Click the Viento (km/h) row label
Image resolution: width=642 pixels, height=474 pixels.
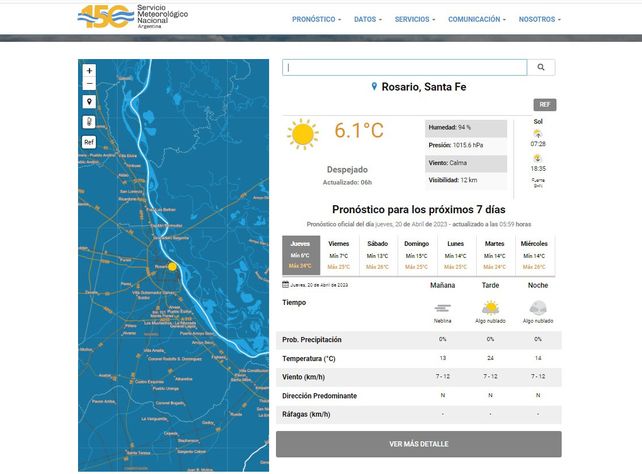303,377
